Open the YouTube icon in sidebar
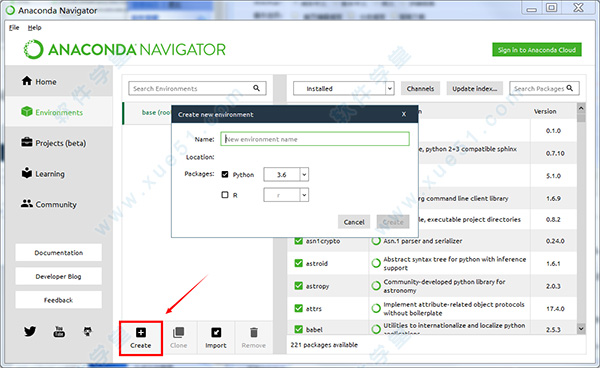 (x=59, y=331)
